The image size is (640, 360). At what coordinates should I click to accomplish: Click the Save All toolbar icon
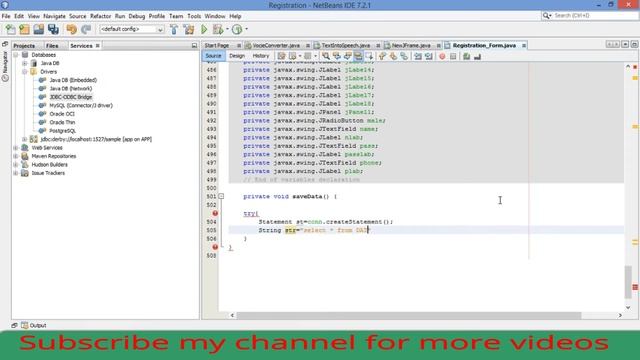pos(53,29)
